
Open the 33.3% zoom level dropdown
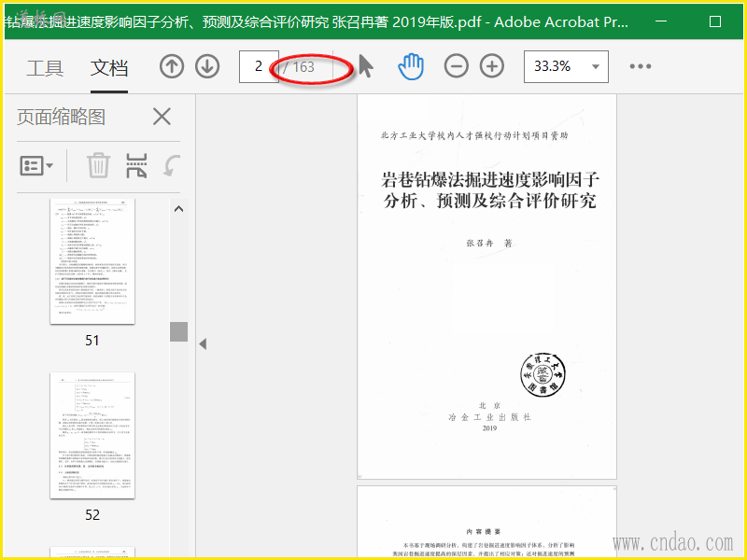[566, 66]
